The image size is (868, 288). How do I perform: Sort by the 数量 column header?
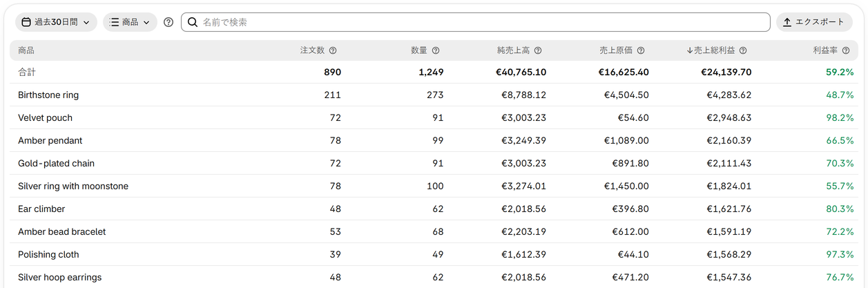click(x=419, y=50)
